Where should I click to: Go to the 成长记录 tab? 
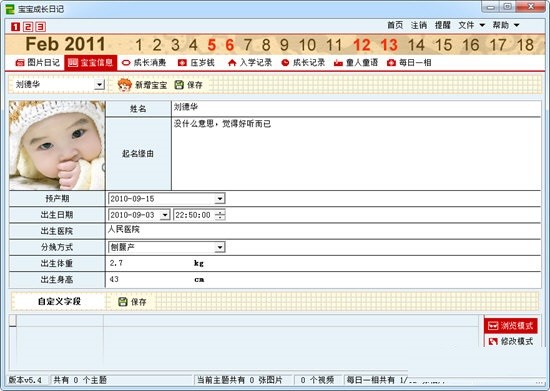pyautogui.click(x=303, y=63)
